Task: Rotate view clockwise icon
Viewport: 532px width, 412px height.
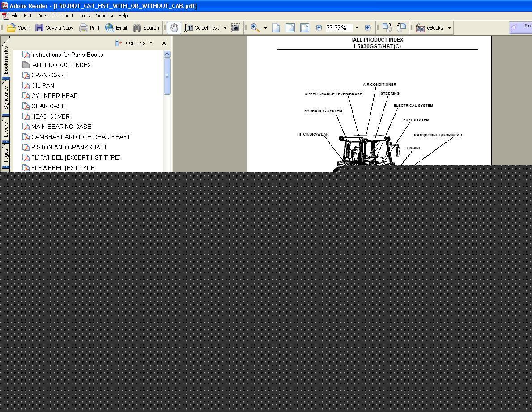Action: tap(387, 28)
